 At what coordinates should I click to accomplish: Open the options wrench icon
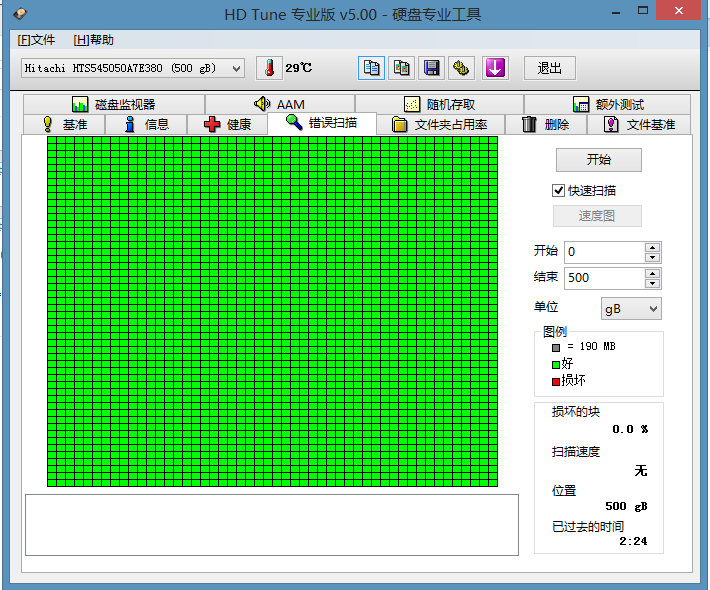click(461, 68)
